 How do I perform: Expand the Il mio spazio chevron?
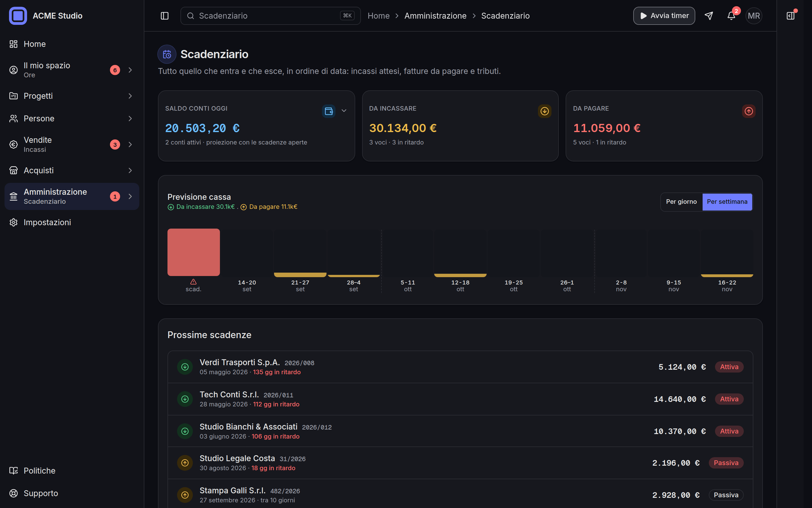(x=130, y=70)
